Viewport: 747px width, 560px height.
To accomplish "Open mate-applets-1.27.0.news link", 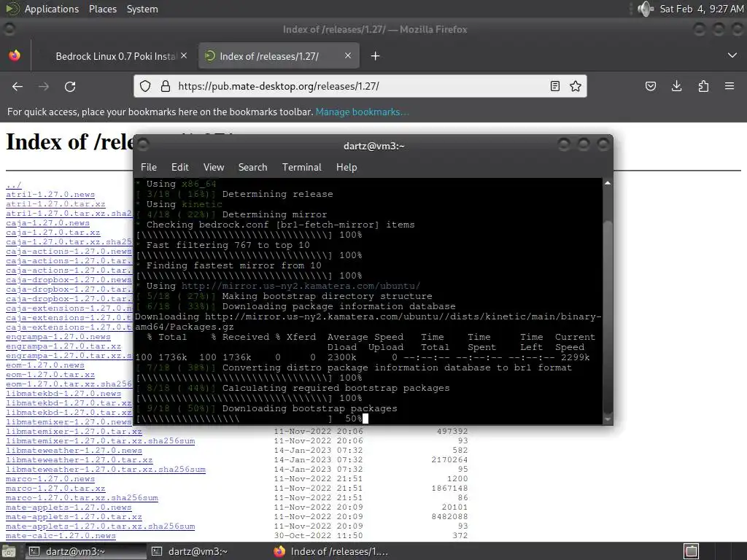I will point(69,507).
